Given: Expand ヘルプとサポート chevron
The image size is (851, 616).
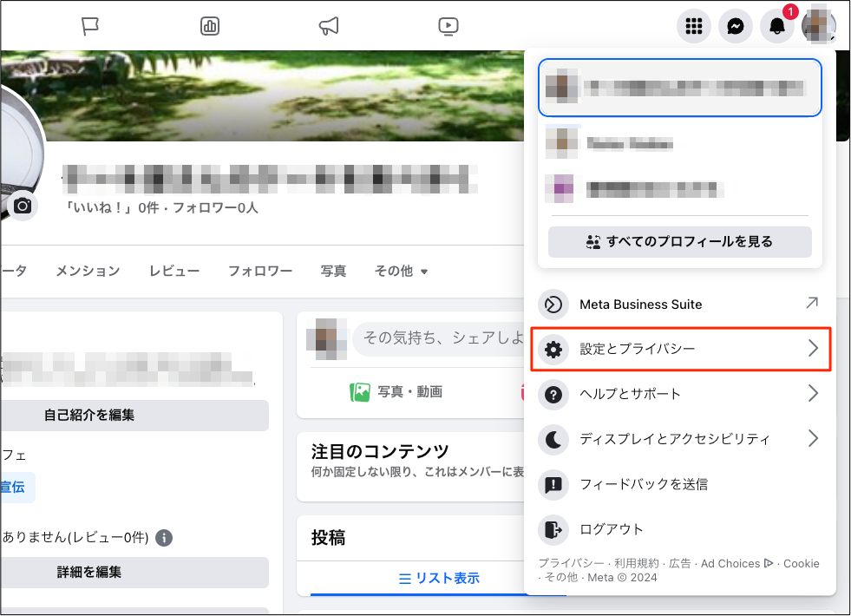Looking at the screenshot, I should [813, 394].
